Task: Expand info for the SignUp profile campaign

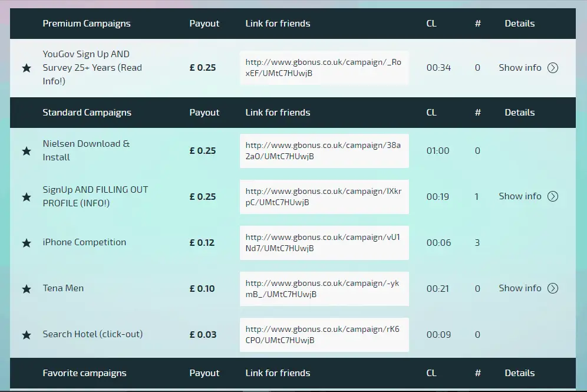Action: (520, 196)
